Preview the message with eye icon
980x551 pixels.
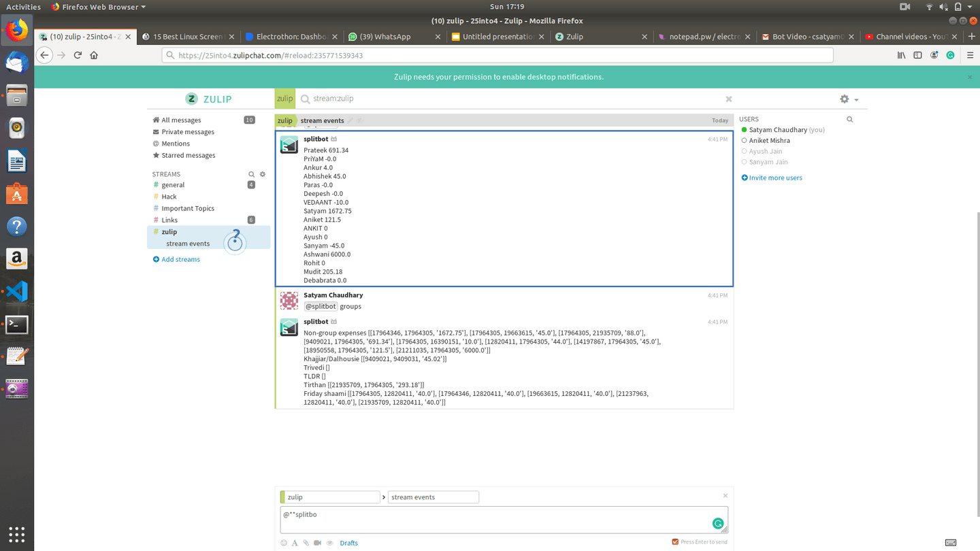point(330,543)
